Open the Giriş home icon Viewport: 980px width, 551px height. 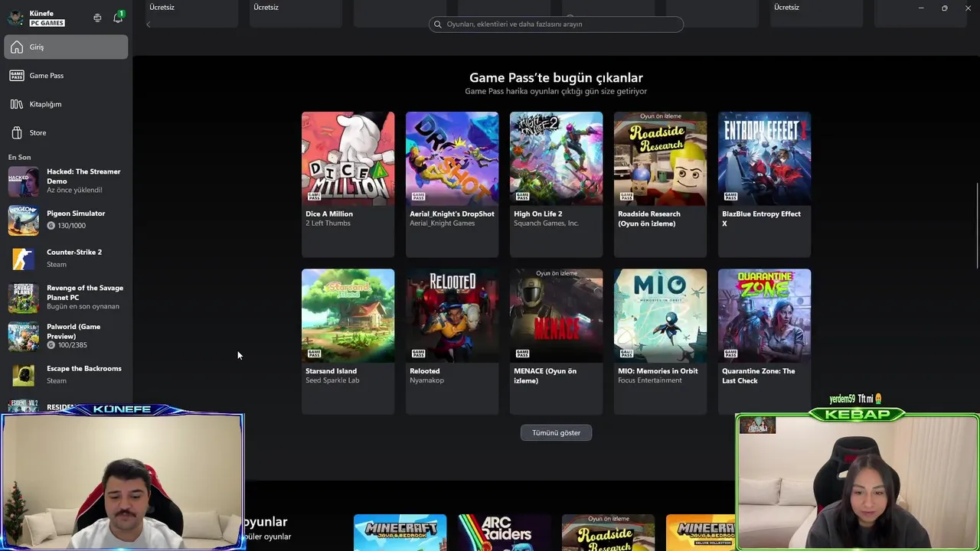(17, 47)
